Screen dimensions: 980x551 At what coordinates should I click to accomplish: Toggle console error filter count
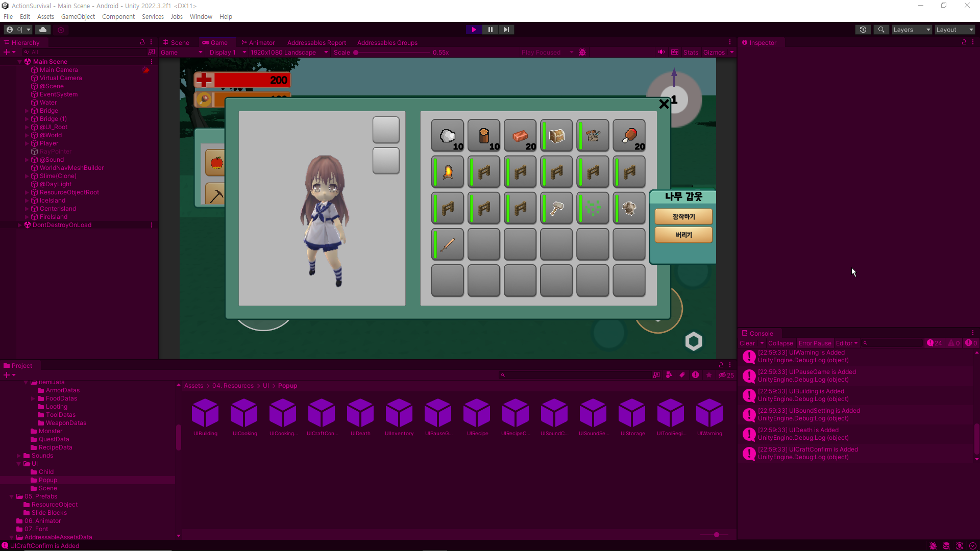(x=971, y=343)
